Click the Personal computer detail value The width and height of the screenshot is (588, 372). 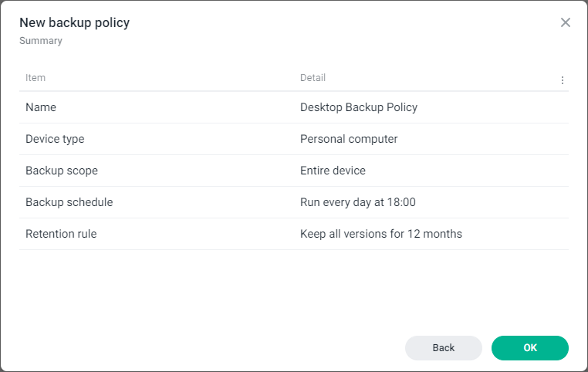pyautogui.click(x=349, y=139)
